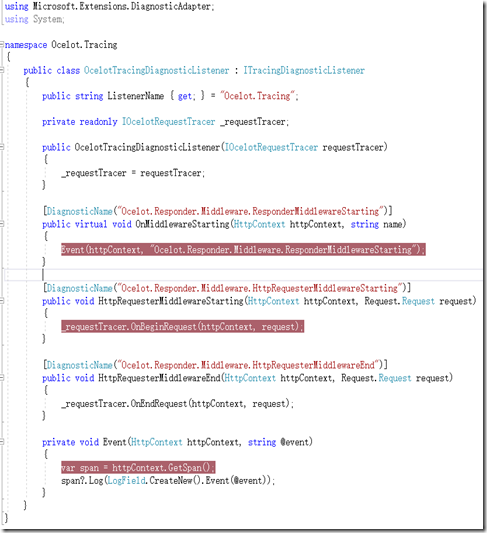
Task: Click the ListenerName property name
Action: click(x=136, y=96)
